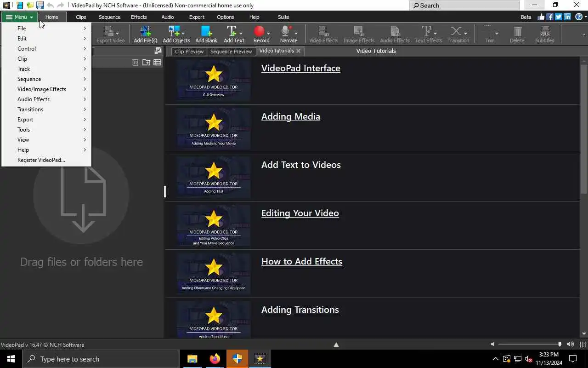Expand the Transitions submenu
The width and height of the screenshot is (588, 368).
pyautogui.click(x=46, y=109)
